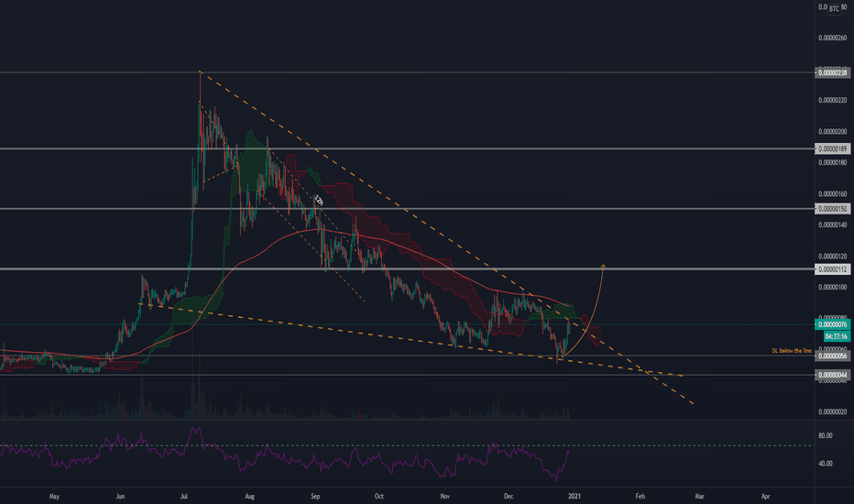Image resolution: width=854 pixels, height=504 pixels.
Task: Click the 0.00000140 price axis tick
Action: point(833,225)
